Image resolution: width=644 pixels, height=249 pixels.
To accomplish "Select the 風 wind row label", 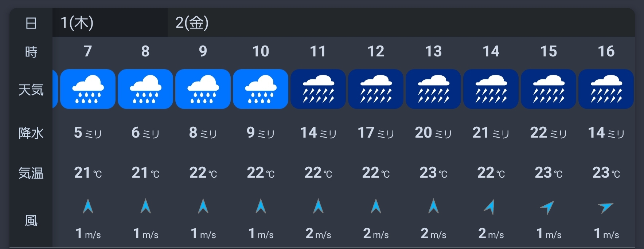I will (31, 221).
